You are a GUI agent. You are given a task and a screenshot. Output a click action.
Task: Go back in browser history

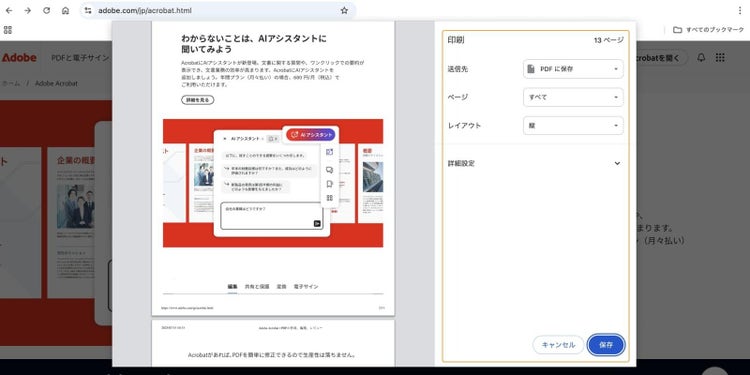(9, 11)
